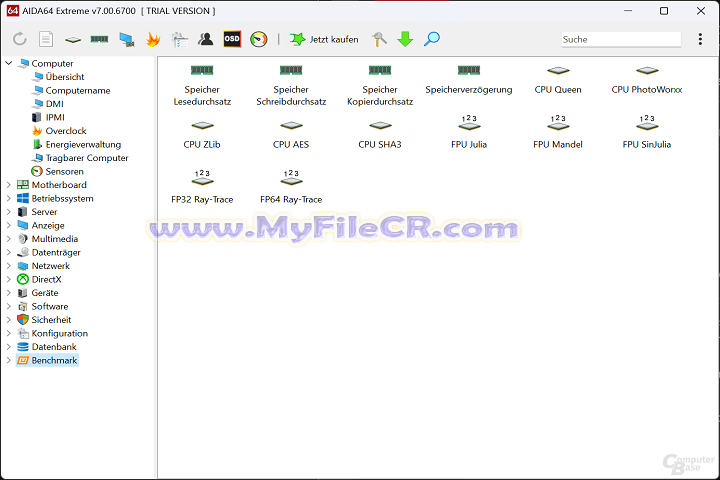Select the Software tree item
720x480 pixels.
pos(43,306)
